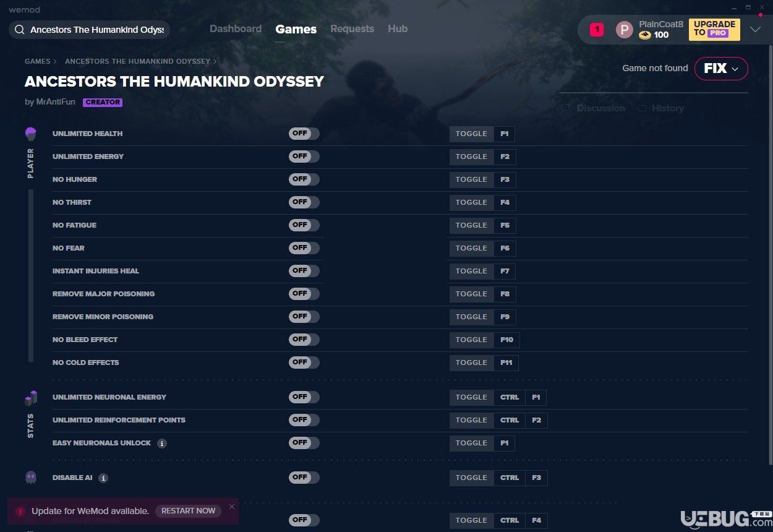Enable Unlimited Neuronal Energy switch
Image resolution: width=773 pixels, height=532 pixels.
(x=304, y=397)
